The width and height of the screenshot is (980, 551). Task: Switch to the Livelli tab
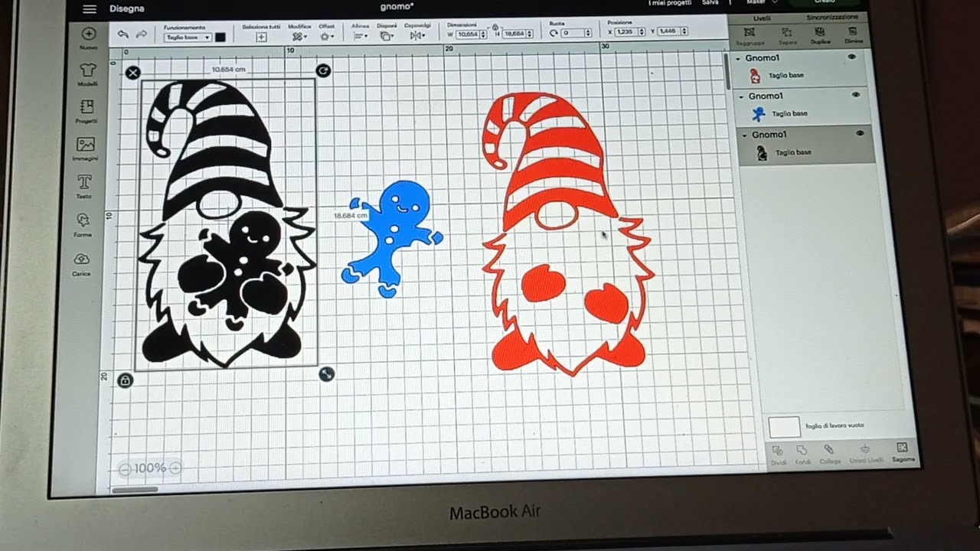point(762,17)
